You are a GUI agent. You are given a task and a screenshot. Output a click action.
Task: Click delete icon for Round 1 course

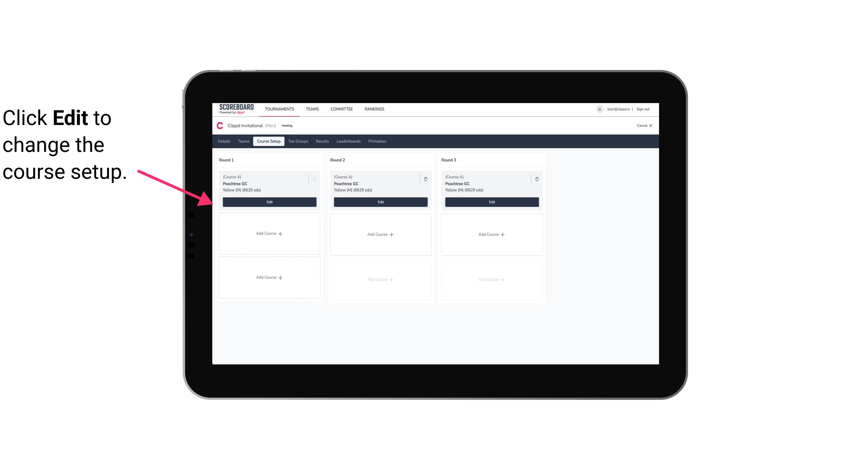(x=314, y=179)
